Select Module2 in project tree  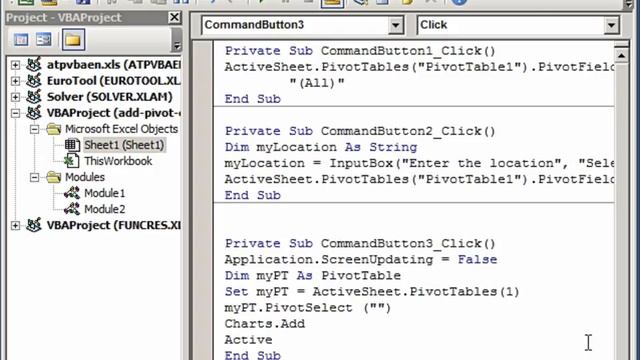coord(104,209)
